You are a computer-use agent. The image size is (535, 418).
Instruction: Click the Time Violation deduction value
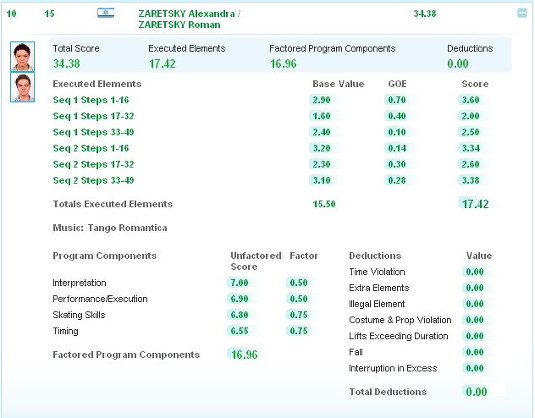tap(475, 272)
